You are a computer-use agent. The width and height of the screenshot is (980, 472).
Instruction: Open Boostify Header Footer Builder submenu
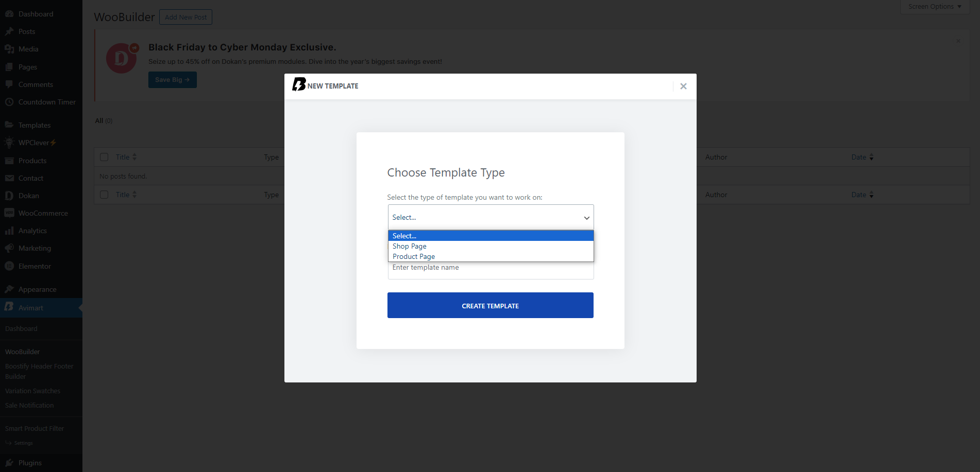pyautogui.click(x=39, y=371)
